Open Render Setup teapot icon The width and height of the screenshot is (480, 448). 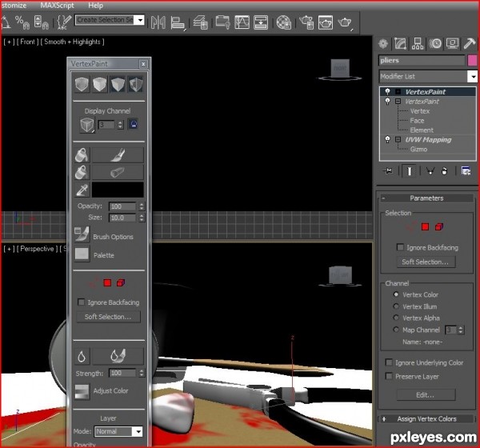306,22
